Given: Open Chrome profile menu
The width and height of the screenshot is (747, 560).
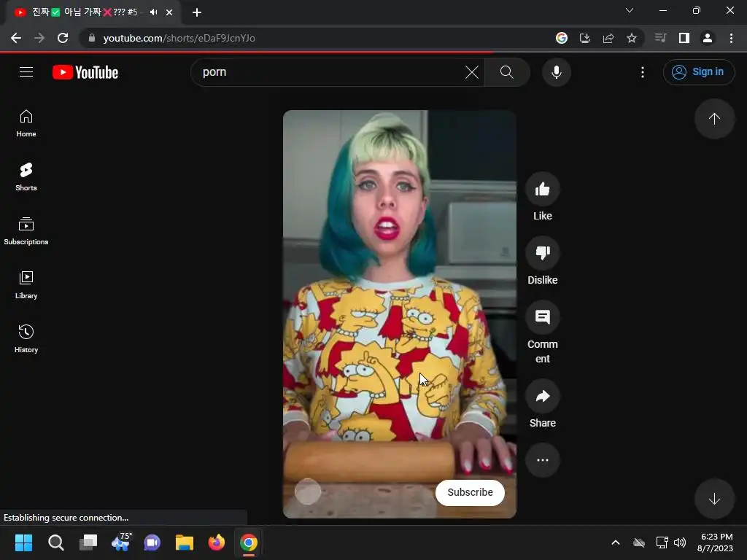Looking at the screenshot, I should coord(708,38).
